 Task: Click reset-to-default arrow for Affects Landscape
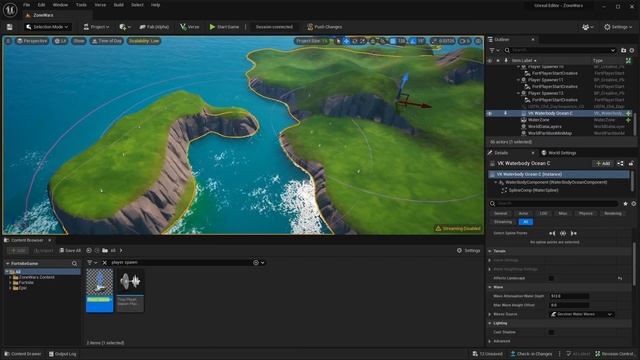620,278
